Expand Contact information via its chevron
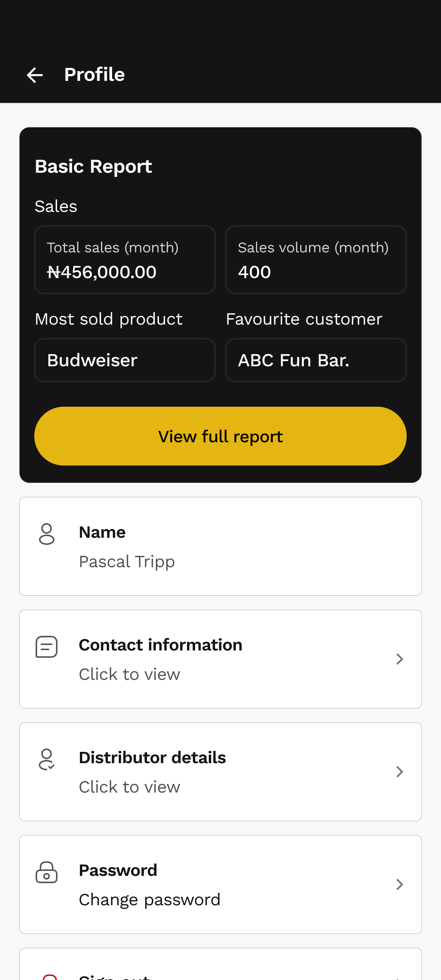441x980 pixels. coord(399,659)
